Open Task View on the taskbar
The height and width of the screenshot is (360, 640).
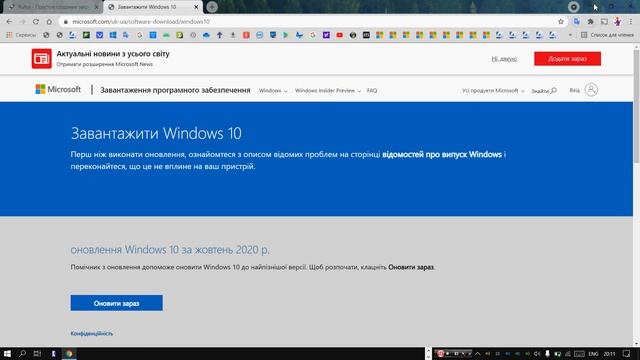(x=37, y=353)
